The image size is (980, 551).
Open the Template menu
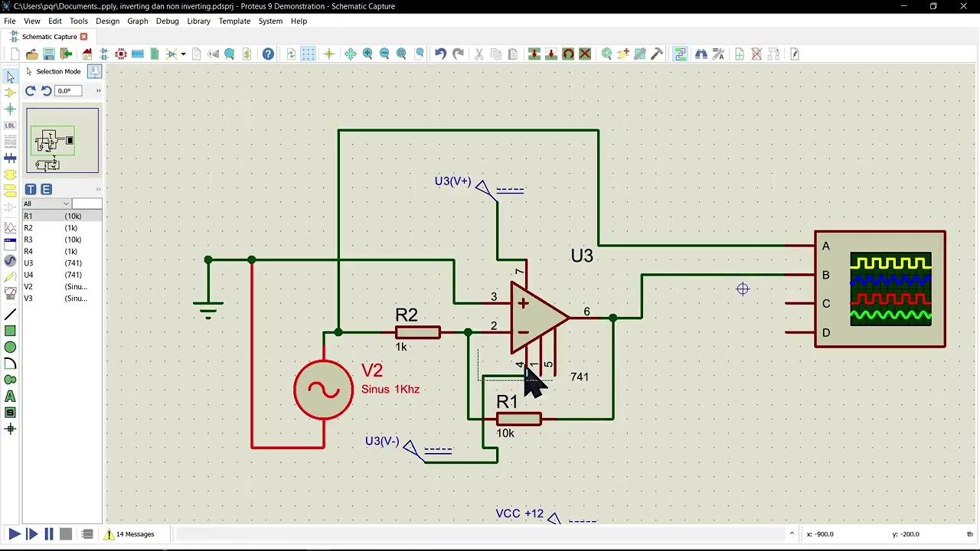pos(234,21)
